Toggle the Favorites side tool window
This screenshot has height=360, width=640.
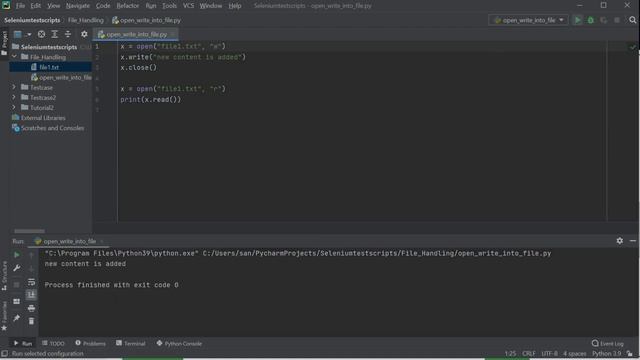pyautogui.click(x=4, y=316)
